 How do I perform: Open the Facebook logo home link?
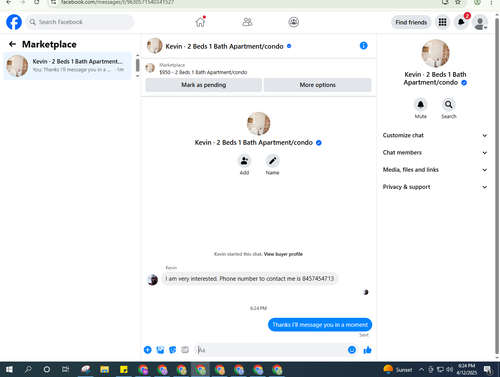click(x=14, y=22)
